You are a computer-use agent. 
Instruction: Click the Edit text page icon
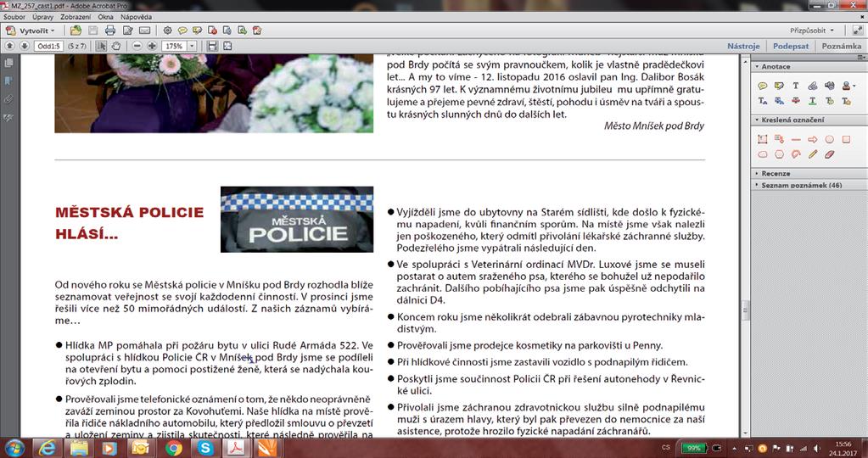[x=128, y=31]
